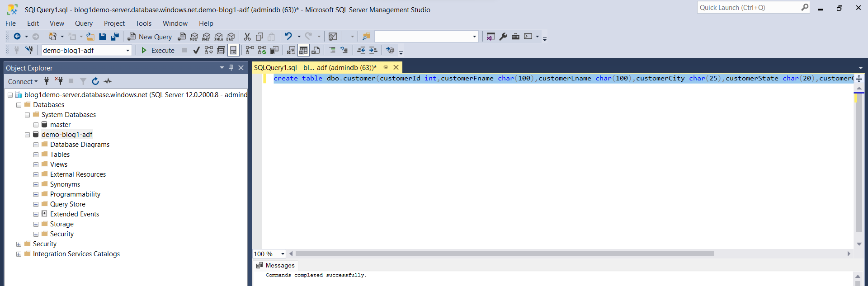This screenshot has height=286, width=868.
Task: Click the editor vertical scrollbar thumb
Action: (859, 163)
